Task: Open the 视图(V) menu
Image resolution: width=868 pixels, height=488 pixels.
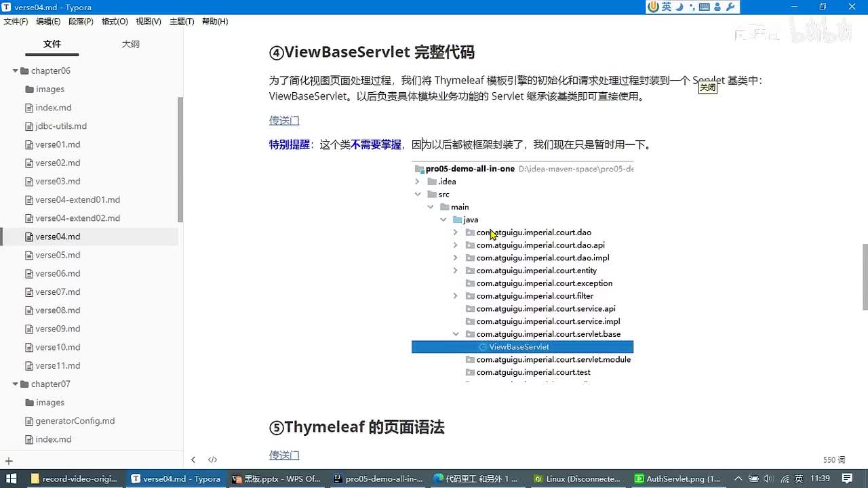Action: click(149, 22)
